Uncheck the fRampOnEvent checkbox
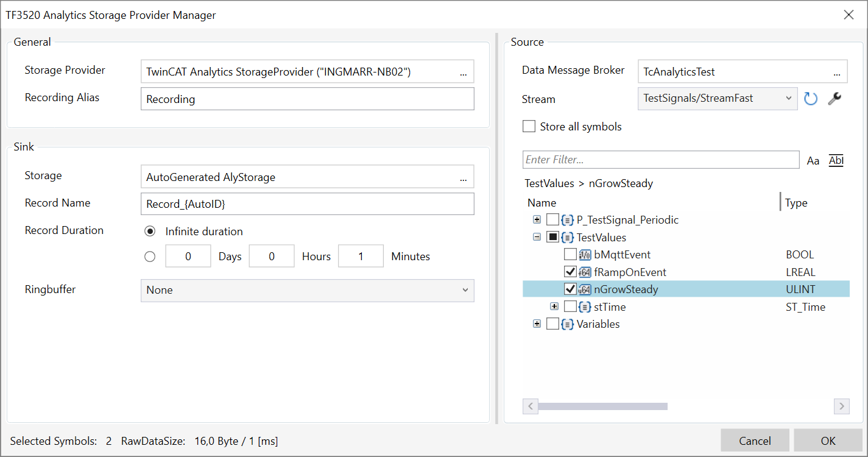Screen dimensions: 868x457 (x=570, y=272)
